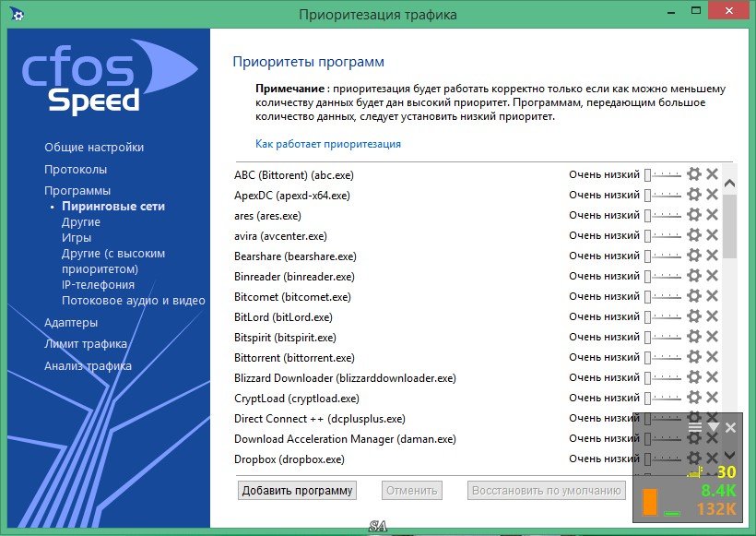756x536 pixels.
Task: Open settings gear for ABC (Bittorent)
Action: tap(694, 174)
